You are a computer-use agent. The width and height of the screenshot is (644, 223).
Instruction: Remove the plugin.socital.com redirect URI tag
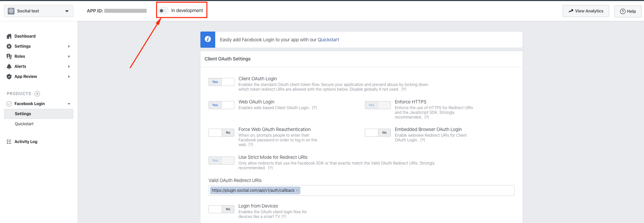[297, 190]
